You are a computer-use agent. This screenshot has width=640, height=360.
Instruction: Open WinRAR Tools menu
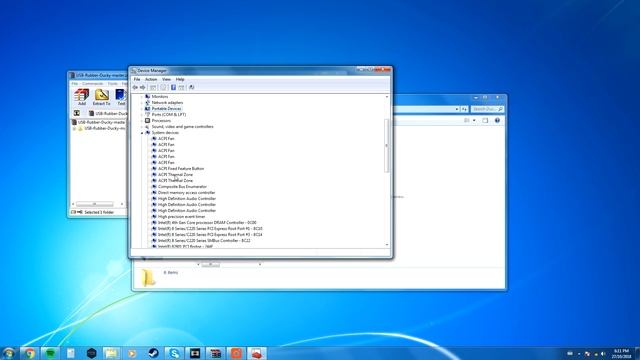coord(113,84)
